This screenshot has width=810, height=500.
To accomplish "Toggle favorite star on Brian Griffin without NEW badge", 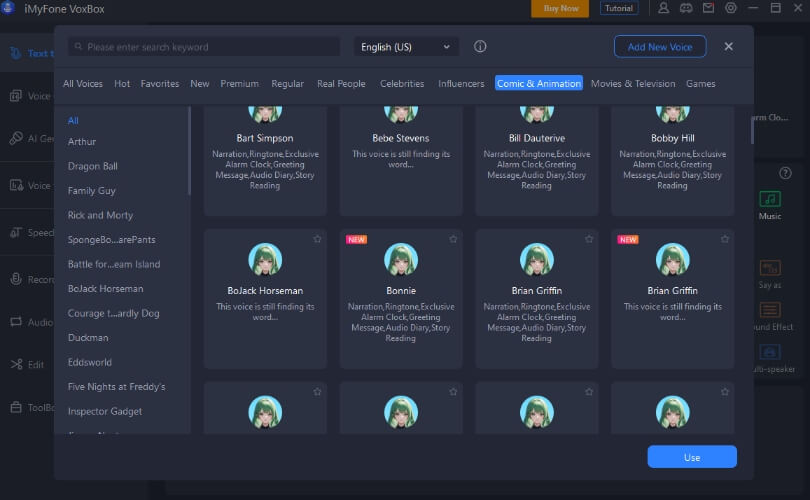I will [x=589, y=239].
